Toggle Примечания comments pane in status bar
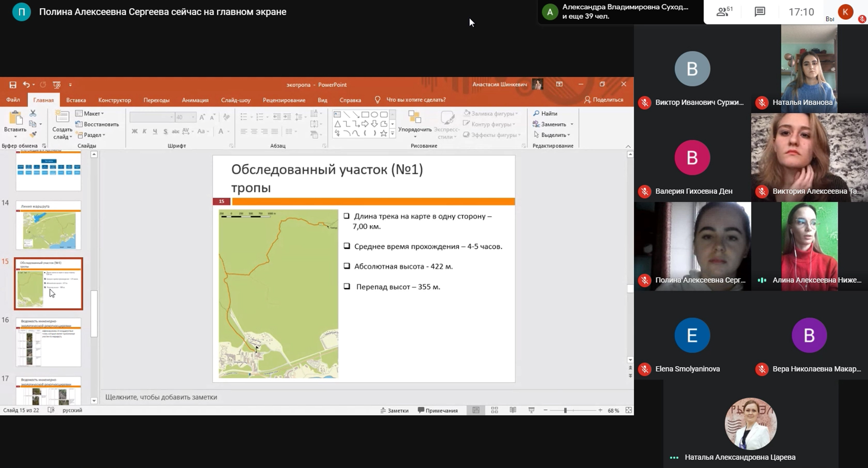 438,411
